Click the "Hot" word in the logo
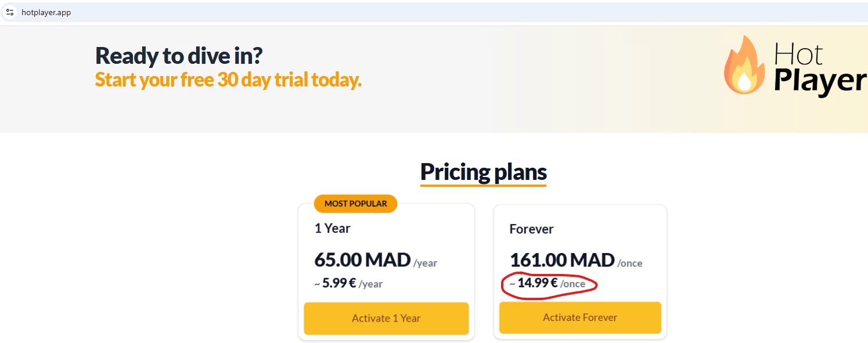 click(x=798, y=56)
